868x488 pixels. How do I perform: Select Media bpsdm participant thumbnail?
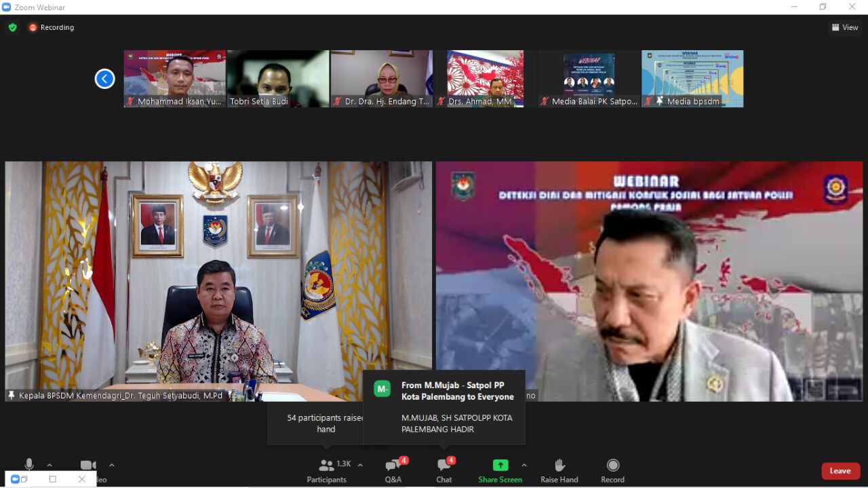692,78
